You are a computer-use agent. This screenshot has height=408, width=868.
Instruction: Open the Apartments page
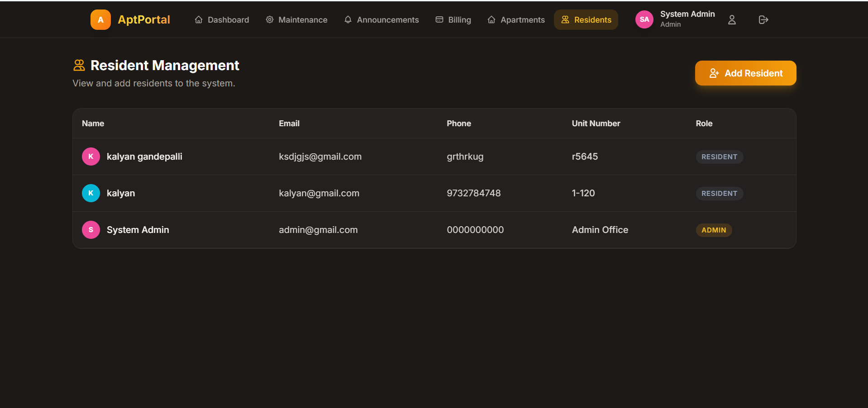pyautogui.click(x=516, y=19)
